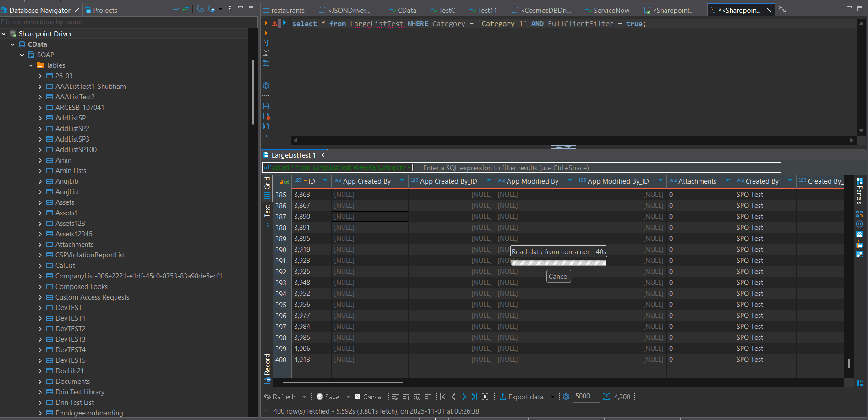Image resolution: width=868 pixels, height=420 pixels.
Task: Switch to the ServiceNow editor tab
Action: pos(611,10)
